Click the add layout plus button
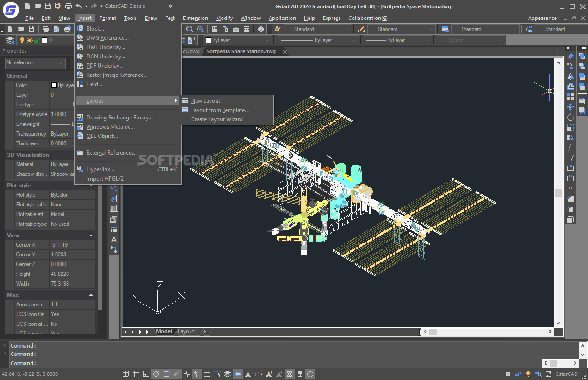 [x=204, y=331]
